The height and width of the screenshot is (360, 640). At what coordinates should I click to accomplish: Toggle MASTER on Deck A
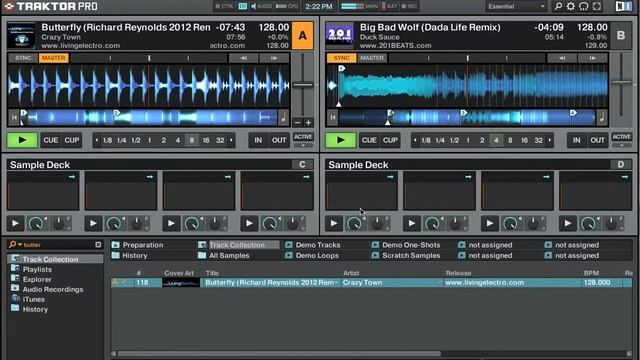[x=53, y=58]
